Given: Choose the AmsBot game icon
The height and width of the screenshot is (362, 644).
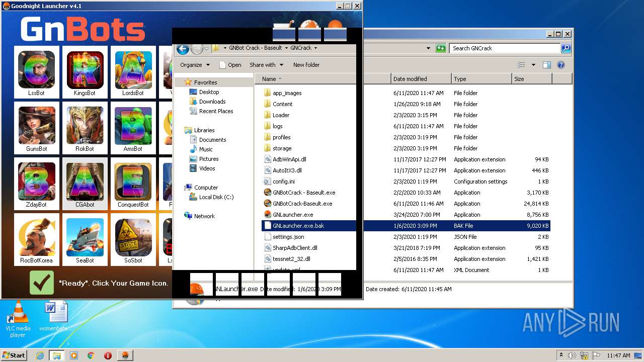Looking at the screenshot, I should (x=133, y=128).
